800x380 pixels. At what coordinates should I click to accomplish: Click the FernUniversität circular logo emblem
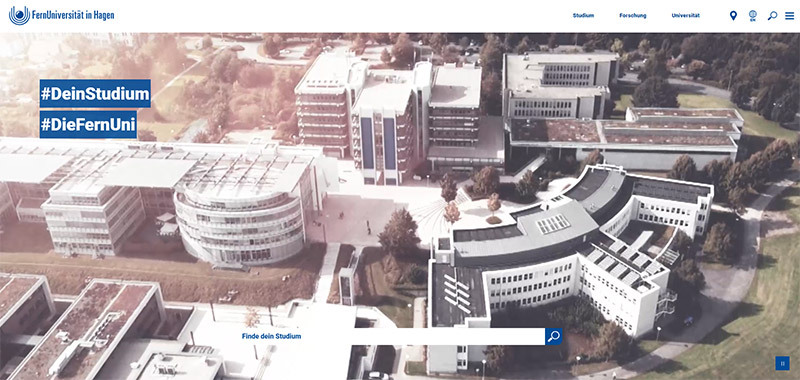point(19,15)
